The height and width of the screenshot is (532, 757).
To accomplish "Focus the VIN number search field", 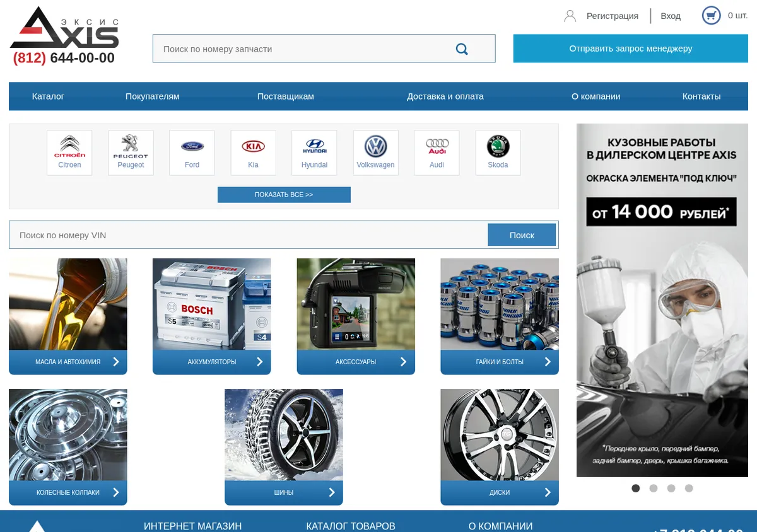I will (x=249, y=235).
